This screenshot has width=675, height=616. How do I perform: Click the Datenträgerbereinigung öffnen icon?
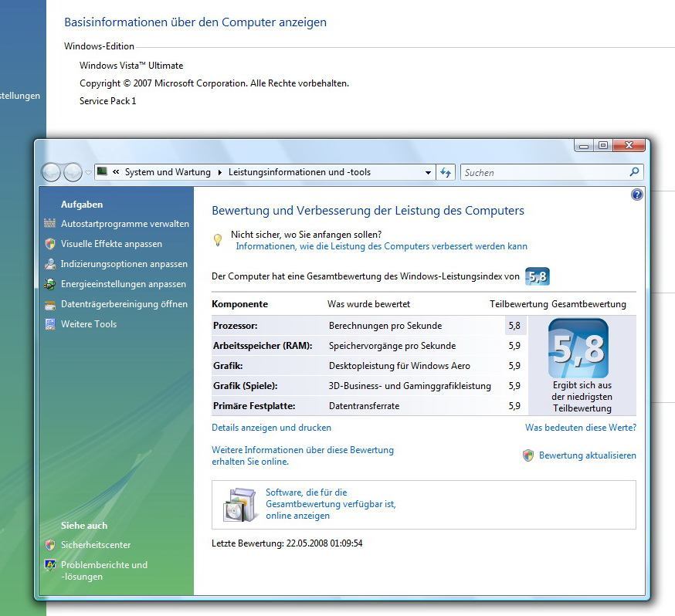[50, 305]
